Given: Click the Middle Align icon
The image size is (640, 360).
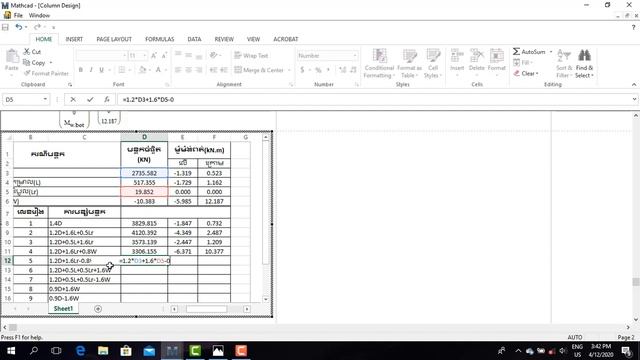Looking at the screenshot, I should tap(189, 55).
